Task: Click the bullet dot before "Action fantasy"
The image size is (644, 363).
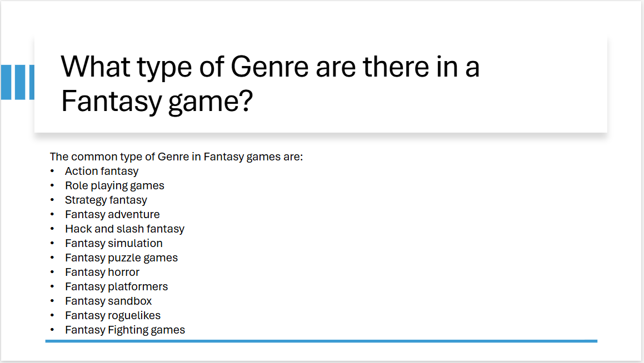Action: (x=53, y=172)
